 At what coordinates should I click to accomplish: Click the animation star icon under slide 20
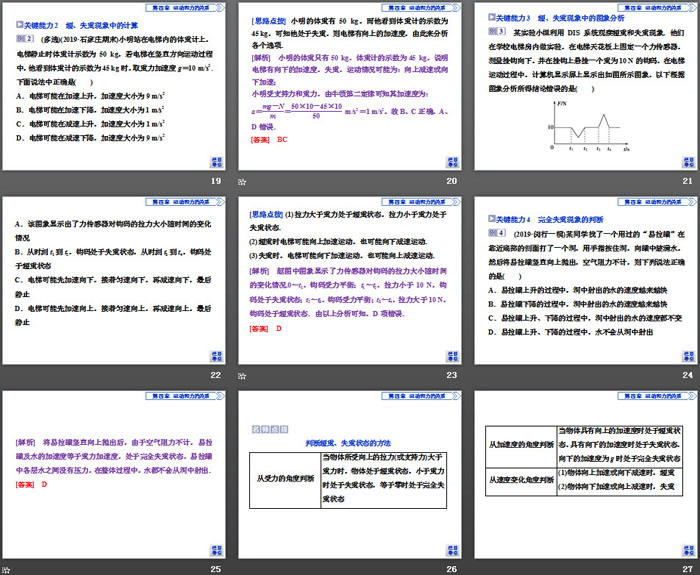tap(242, 182)
